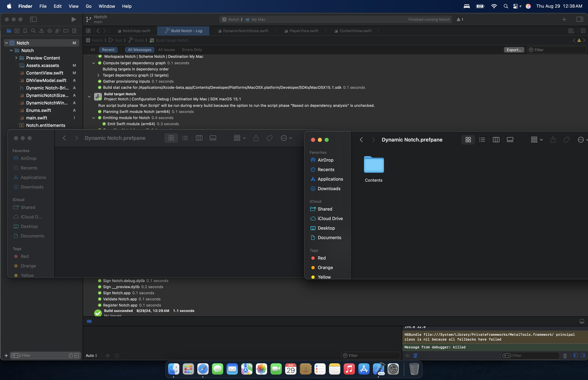This screenshot has width=588, height=380.
Task: Select the All Messages filter
Action: [x=139, y=50]
